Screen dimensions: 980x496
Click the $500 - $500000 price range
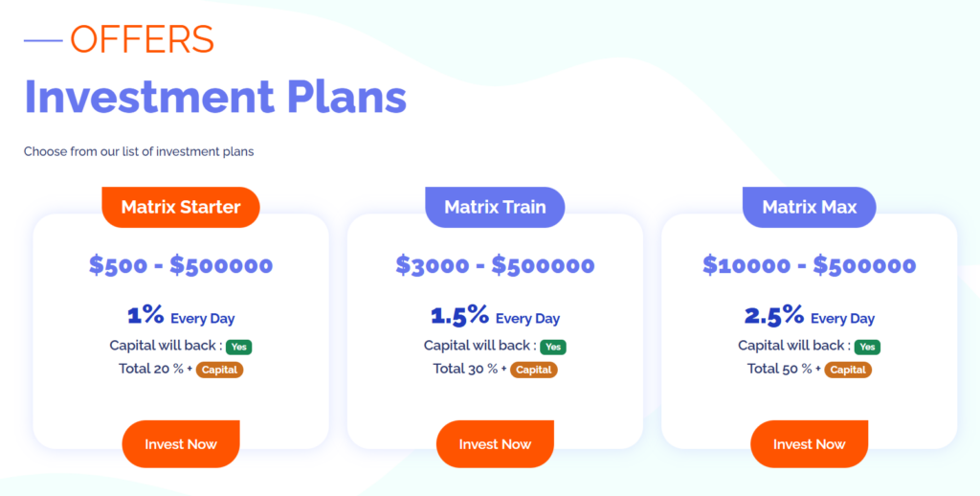pos(181,265)
